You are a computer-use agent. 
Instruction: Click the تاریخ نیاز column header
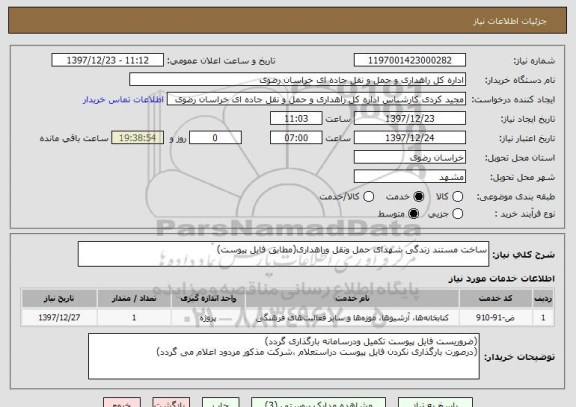[59, 298]
